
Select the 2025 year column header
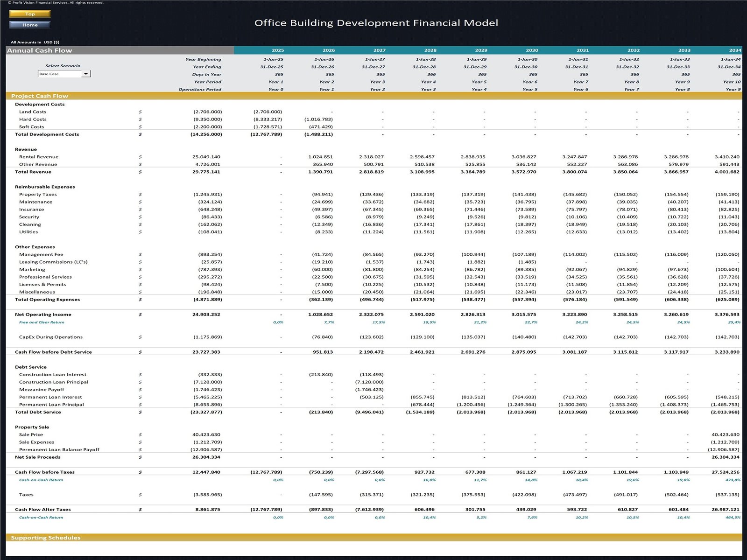[x=277, y=50]
